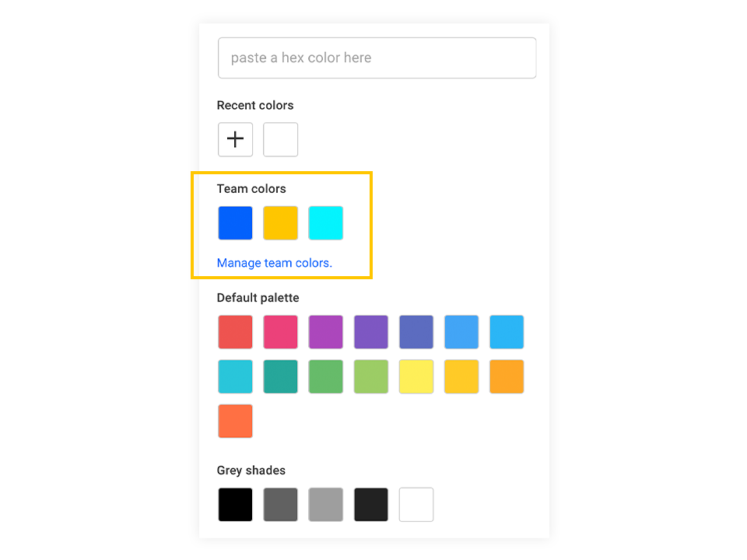Choose the pale yellow Default palette swatch

[x=416, y=376]
